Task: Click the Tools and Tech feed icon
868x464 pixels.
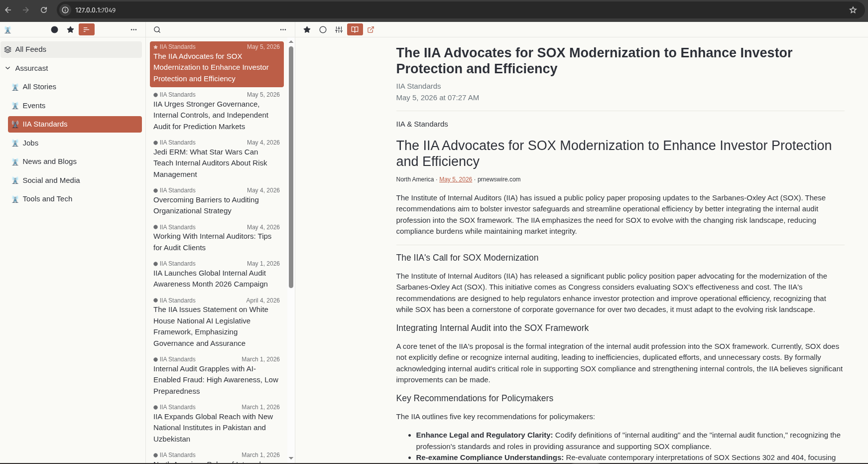Action: (x=15, y=199)
